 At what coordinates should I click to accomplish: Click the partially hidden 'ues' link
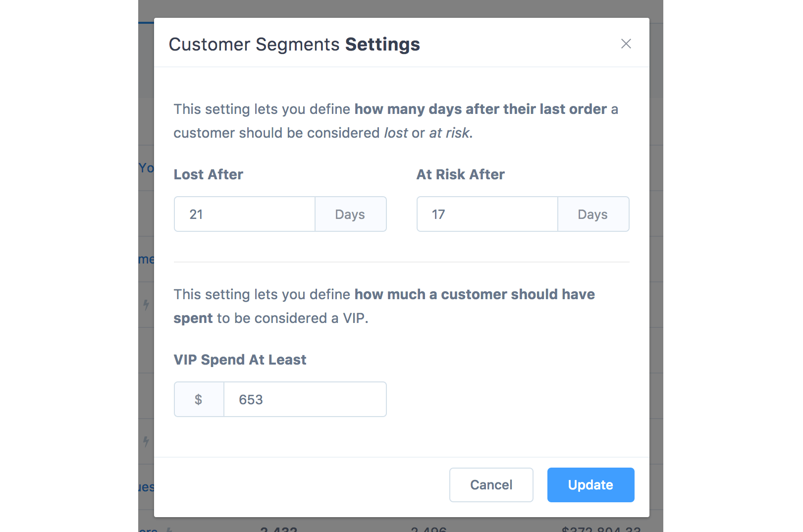146,487
